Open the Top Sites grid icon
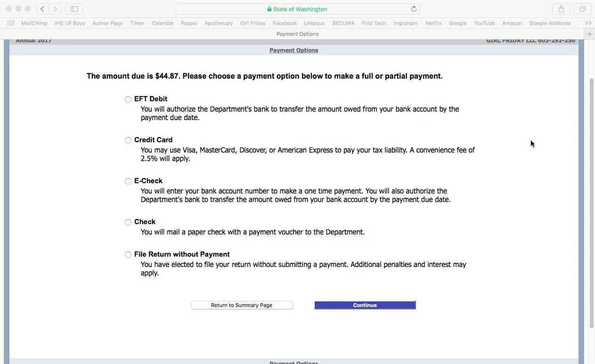The image size is (595, 364). click(x=11, y=23)
